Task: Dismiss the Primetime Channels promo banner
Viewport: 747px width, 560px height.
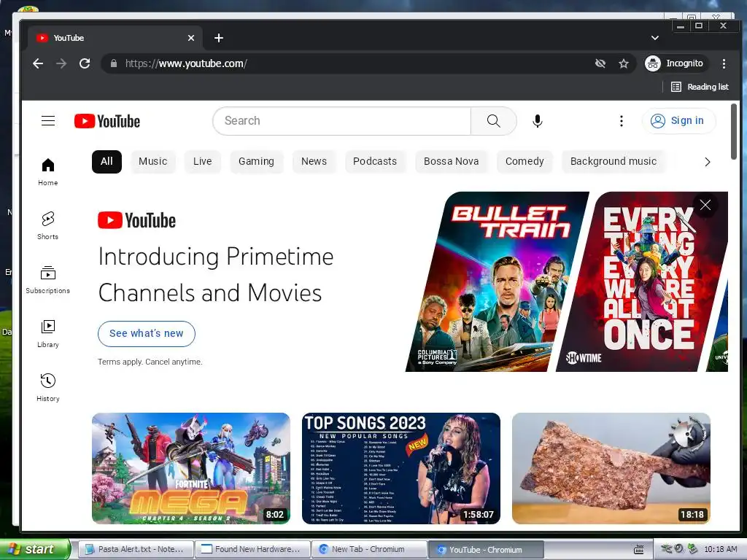Action: pyautogui.click(x=705, y=205)
